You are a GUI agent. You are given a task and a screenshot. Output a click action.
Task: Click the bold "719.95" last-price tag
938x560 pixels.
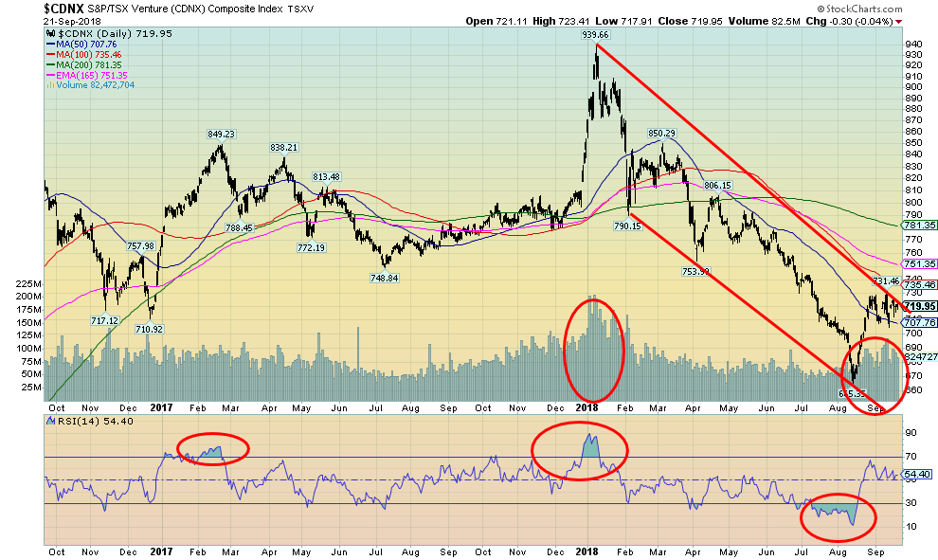[921, 306]
